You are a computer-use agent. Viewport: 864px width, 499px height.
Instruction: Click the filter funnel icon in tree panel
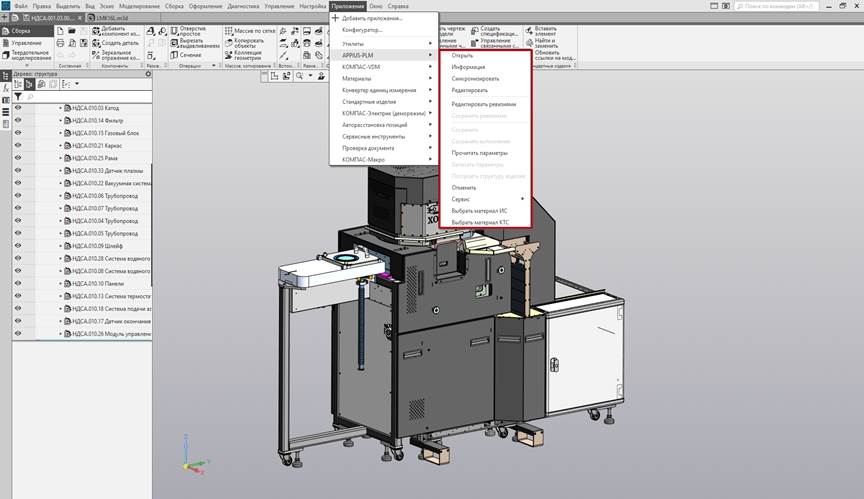point(18,97)
